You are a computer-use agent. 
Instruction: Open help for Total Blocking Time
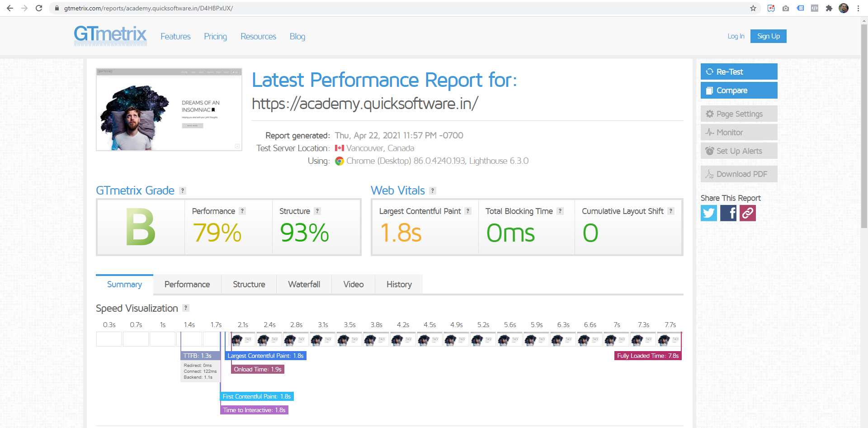(x=560, y=211)
